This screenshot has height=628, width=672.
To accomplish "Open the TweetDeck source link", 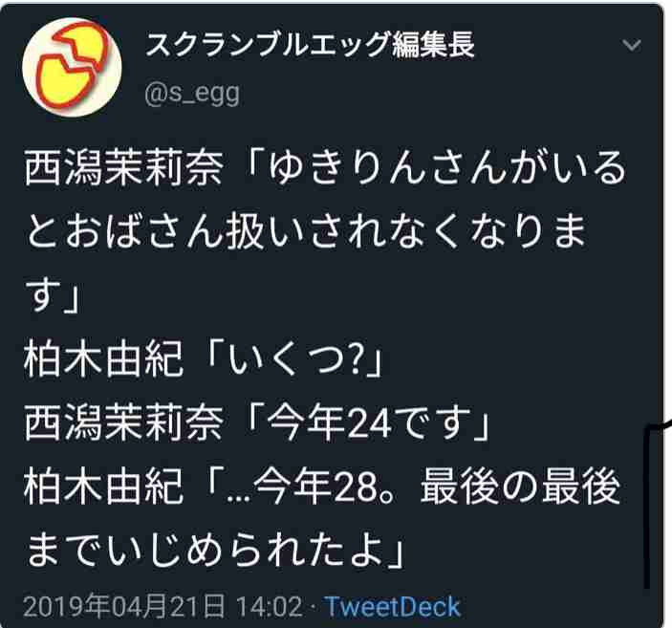I will click(392, 607).
